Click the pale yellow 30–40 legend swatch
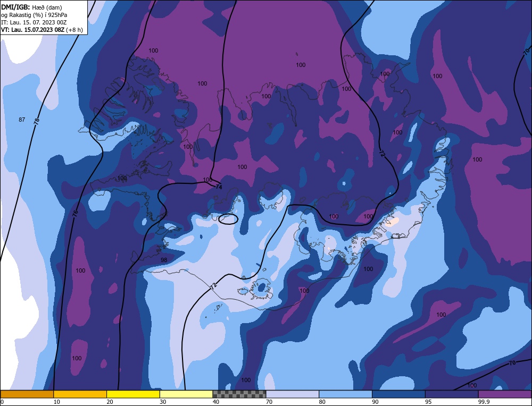Screen dimensions: 532x406 186,394
